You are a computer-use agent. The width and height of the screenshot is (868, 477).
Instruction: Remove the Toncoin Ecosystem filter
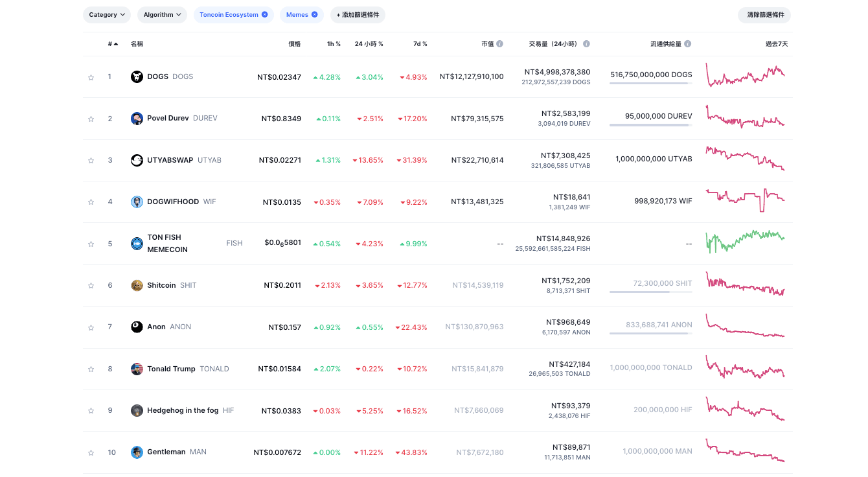pos(264,14)
